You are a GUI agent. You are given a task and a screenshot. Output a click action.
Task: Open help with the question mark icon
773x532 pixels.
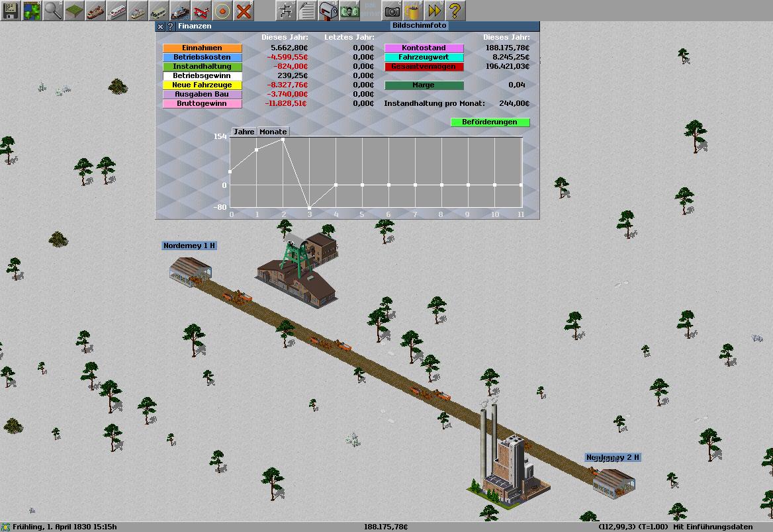(455, 11)
